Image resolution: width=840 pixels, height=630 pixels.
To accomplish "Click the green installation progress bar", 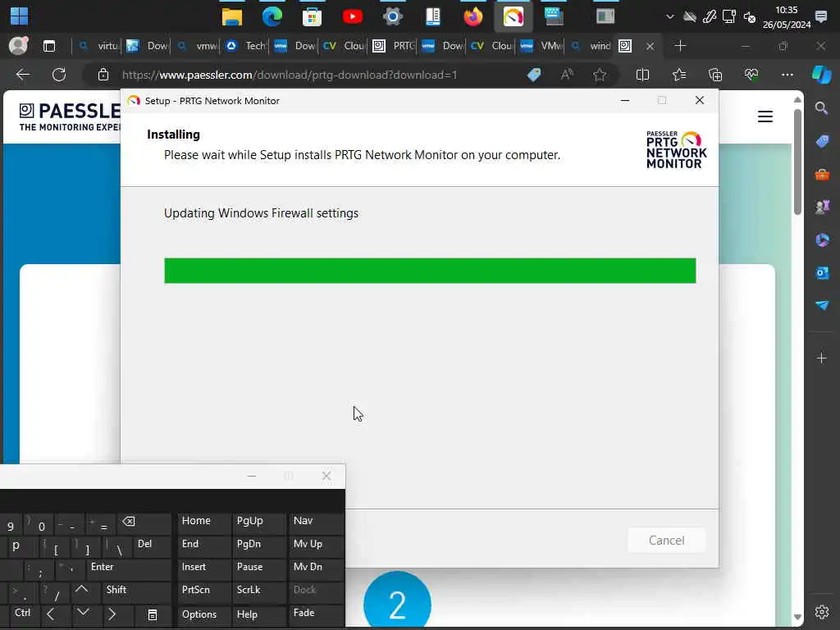I will click(430, 271).
